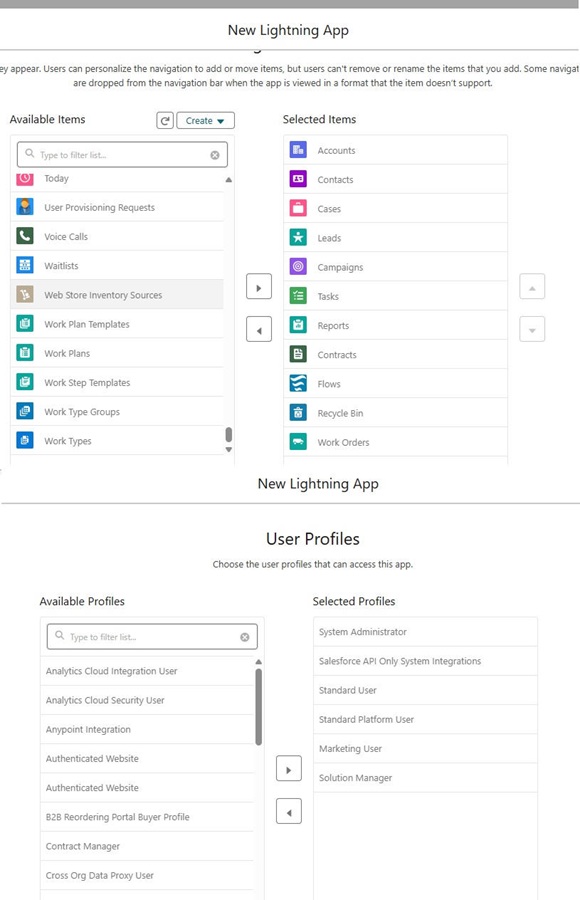Select Marketing User in Selected Profiles
Image resolution: width=580 pixels, height=900 pixels.
coord(426,748)
